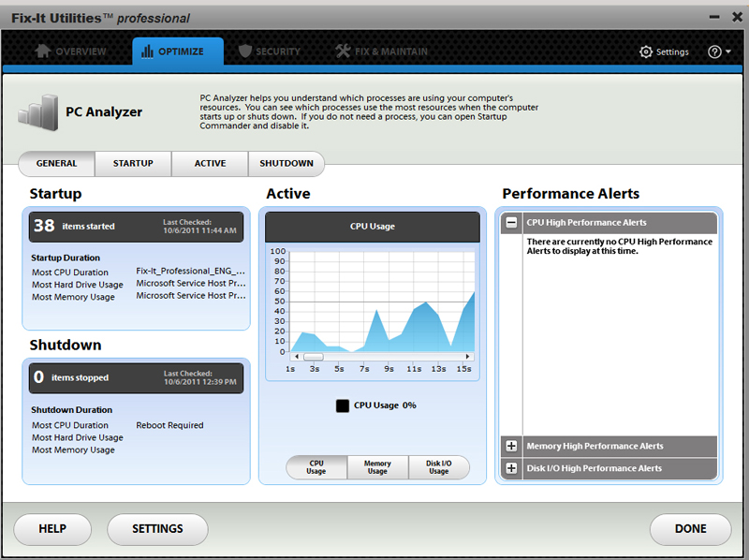Switch the chart to Memory Usage

[x=377, y=467]
